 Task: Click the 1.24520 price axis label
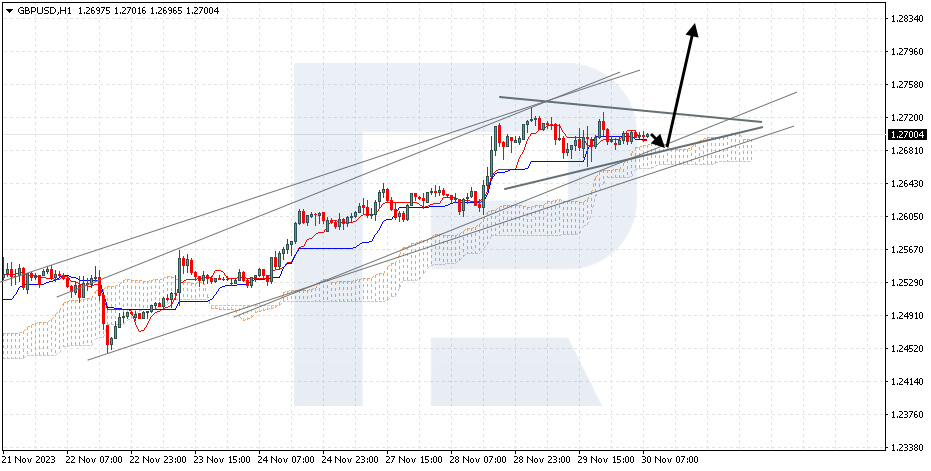pyautogui.click(x=904, y=349)
